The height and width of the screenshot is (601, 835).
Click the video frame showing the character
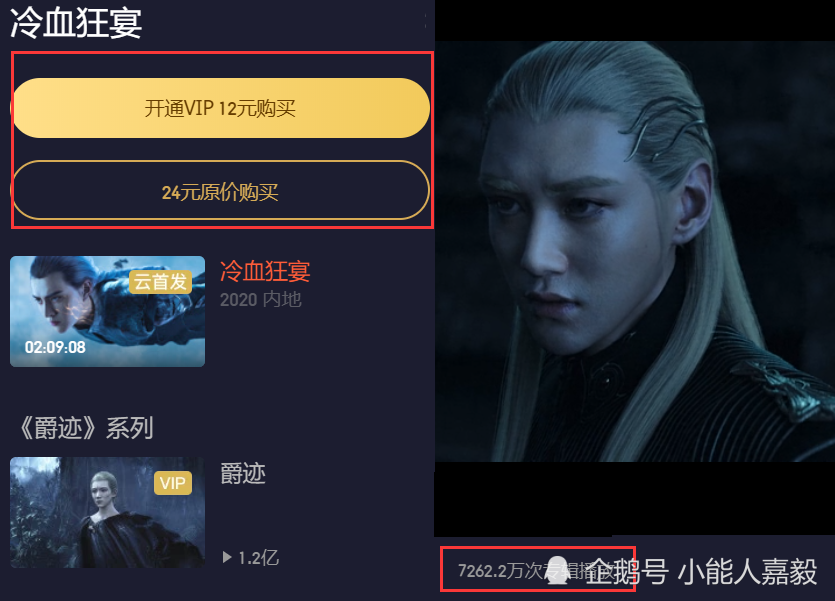click(x=635, y=251)
